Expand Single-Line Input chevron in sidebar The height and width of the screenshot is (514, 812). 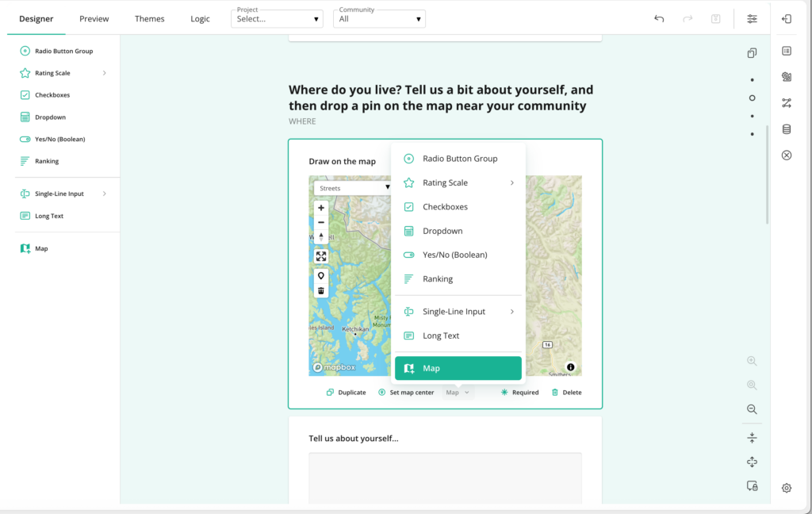click(x=104, y=194)
